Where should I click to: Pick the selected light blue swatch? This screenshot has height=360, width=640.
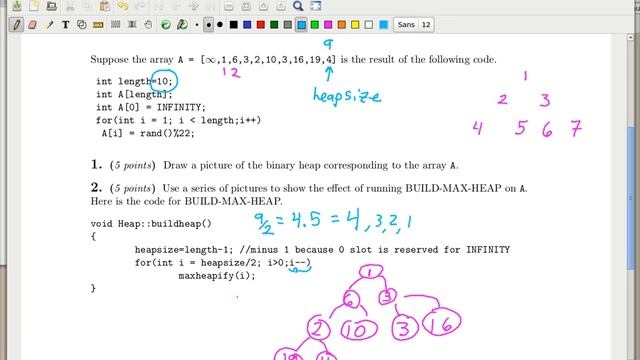pos(301,25)
